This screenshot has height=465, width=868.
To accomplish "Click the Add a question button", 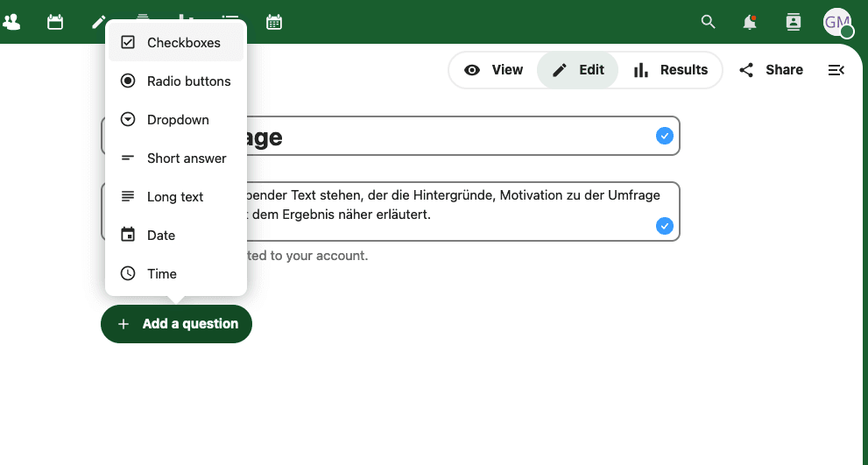I will [176, 324].
